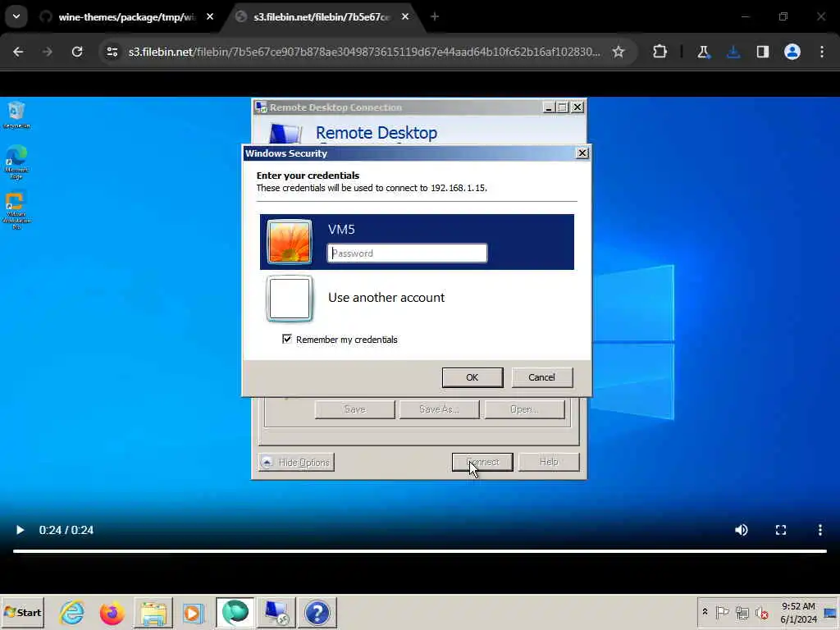The image size is (840, 630).
Task: Click Help in Remote Desktop Connection
Action: point(549,463)
